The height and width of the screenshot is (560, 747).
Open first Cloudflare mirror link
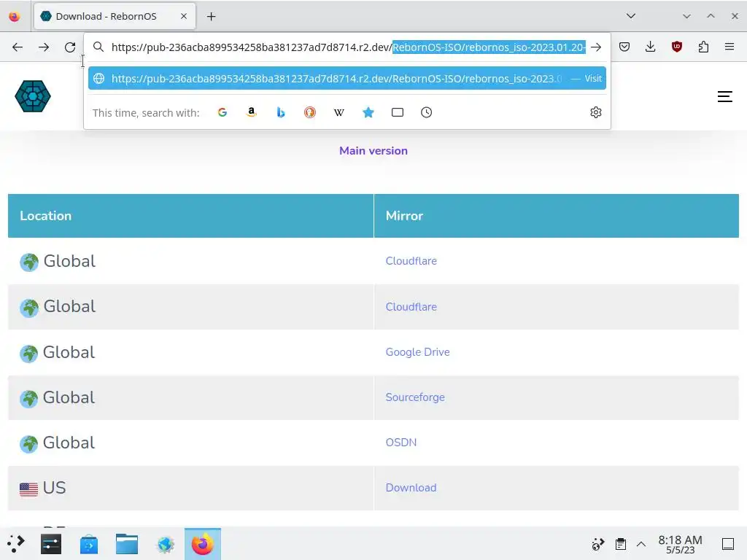tap(411, 261)
